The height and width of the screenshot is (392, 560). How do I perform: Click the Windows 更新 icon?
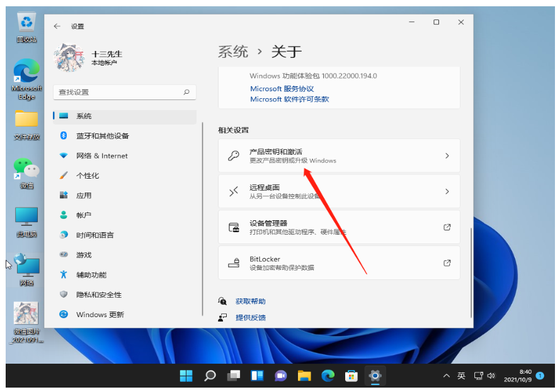point(64,315)
